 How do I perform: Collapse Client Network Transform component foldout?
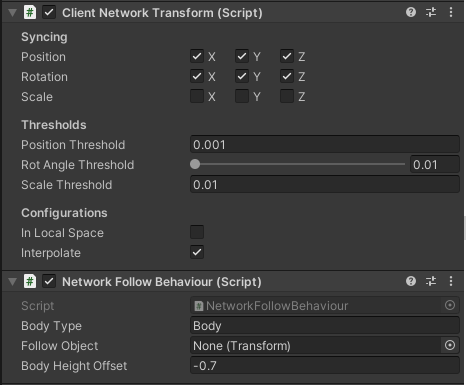(12, 13)
